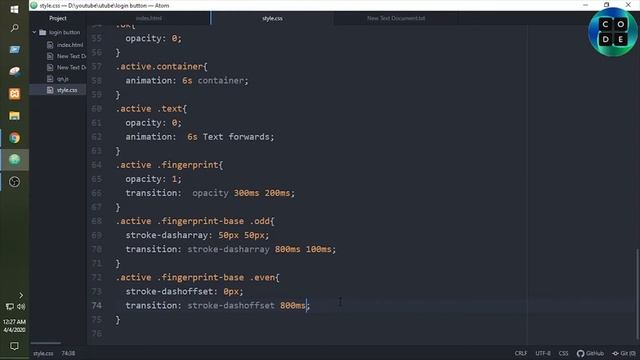Click the GitHub icon in status bar
Viewport: 640px width, 360px height.
590,353
